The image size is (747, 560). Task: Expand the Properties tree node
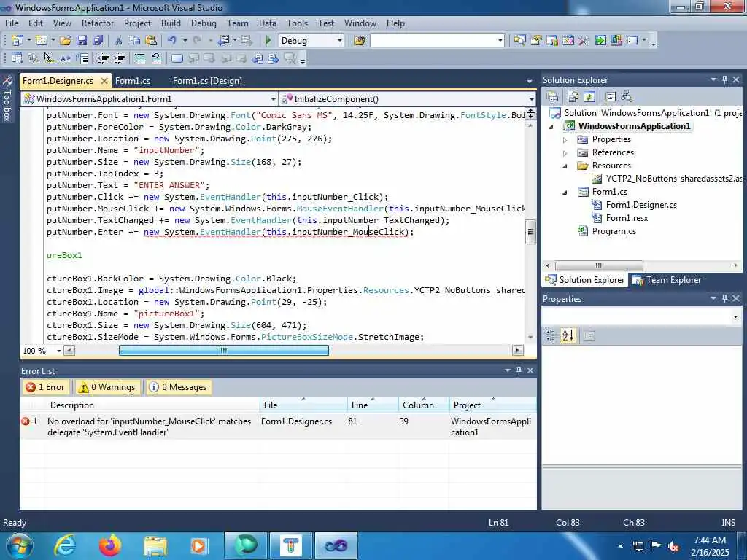click(565, 140)
